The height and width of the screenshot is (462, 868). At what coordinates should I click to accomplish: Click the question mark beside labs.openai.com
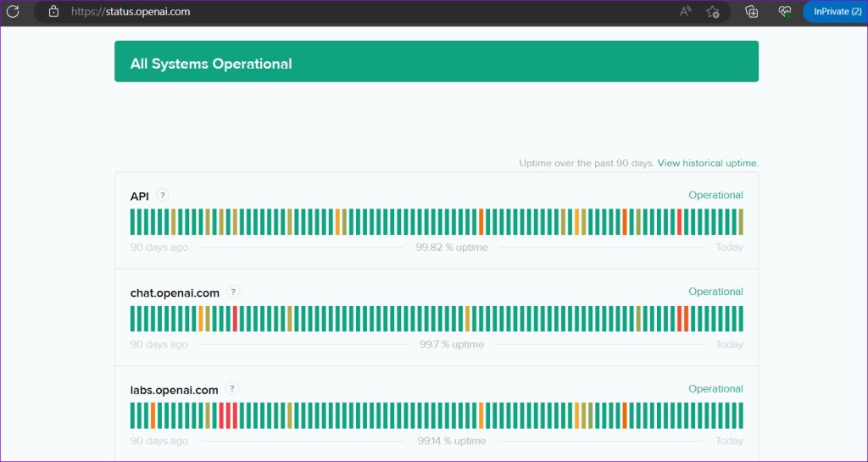point(232,389)
